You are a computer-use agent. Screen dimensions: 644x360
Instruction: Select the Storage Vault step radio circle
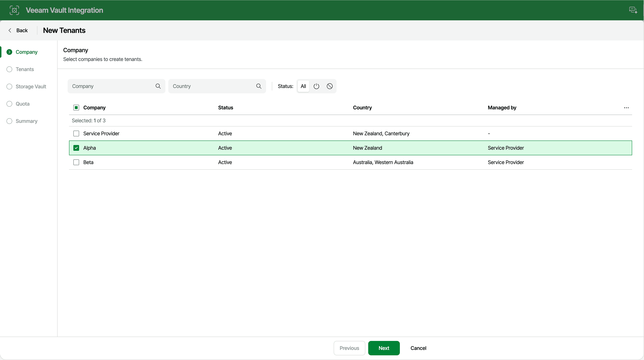(x=9, y=87)
